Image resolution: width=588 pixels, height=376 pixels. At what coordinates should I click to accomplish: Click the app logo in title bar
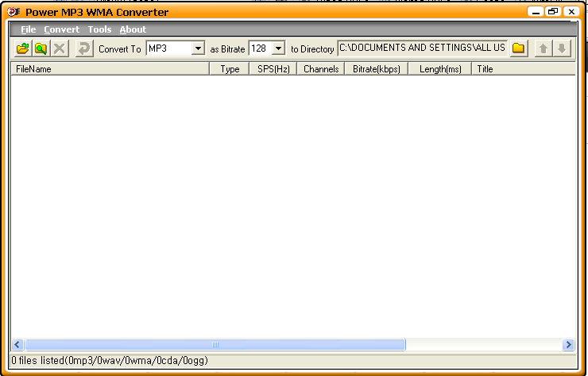14,12
